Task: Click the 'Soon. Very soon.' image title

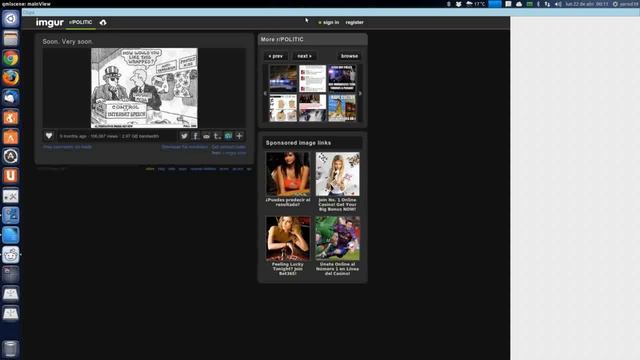Action: point(68,42)
